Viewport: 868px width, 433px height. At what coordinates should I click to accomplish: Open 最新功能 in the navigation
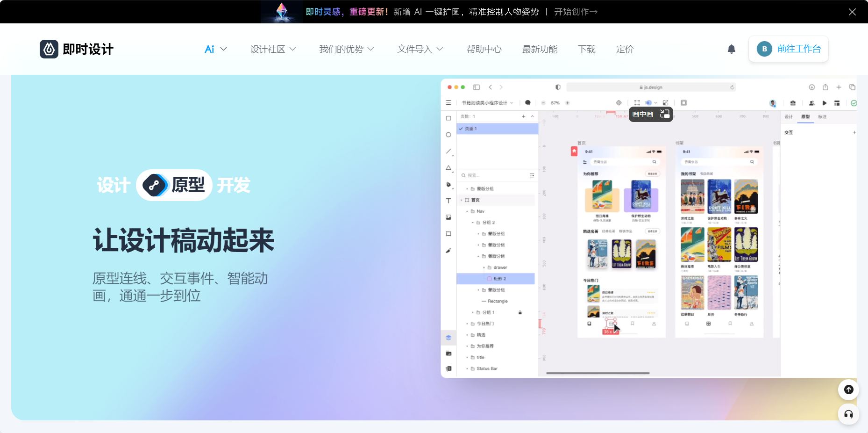(x=540, y=49)
